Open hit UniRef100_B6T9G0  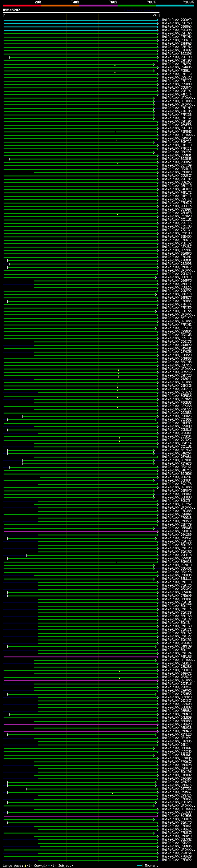[x=176, y=450]
